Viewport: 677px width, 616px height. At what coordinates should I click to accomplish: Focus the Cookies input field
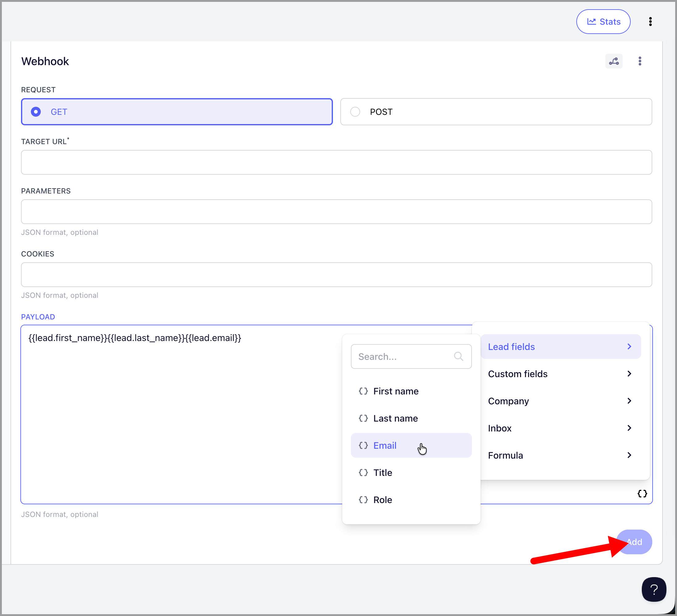coord(336,274)
